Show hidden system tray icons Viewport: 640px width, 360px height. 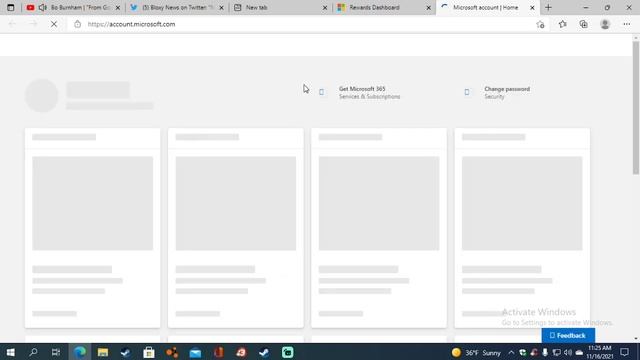[511, 352]
